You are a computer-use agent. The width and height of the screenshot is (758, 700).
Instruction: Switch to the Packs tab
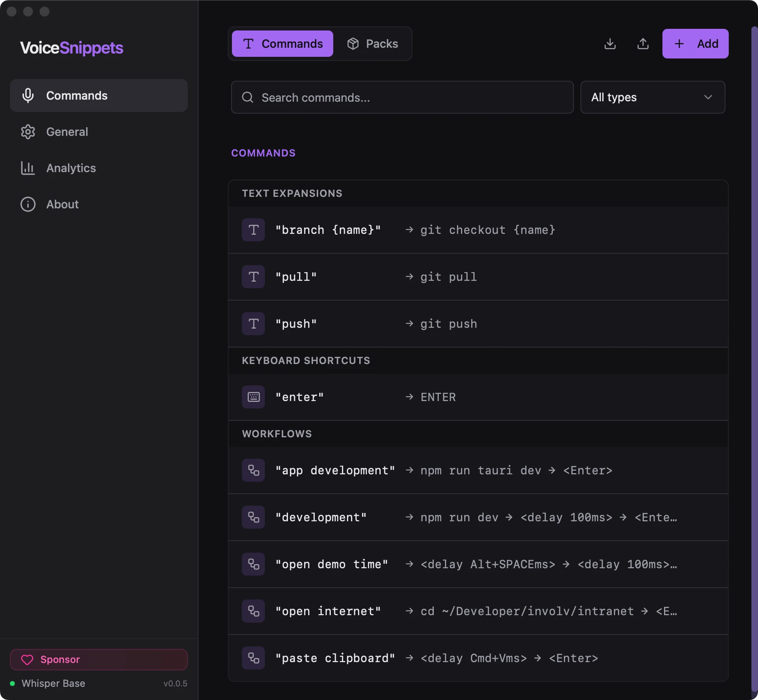pyautogui.click(x=372, y=44)
